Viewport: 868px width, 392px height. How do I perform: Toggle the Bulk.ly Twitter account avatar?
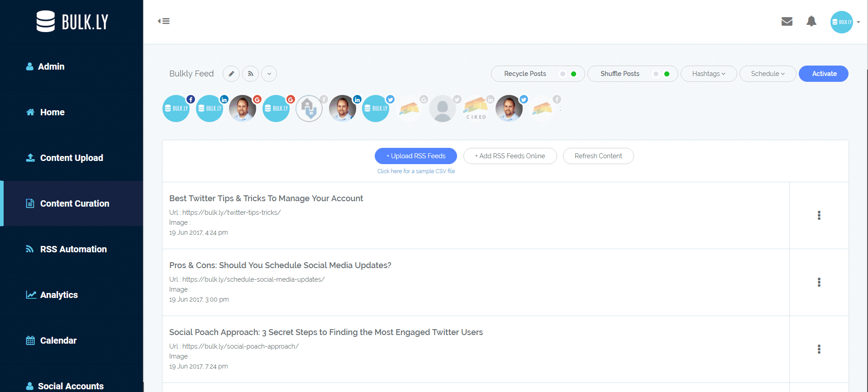[x=376, y=109]
